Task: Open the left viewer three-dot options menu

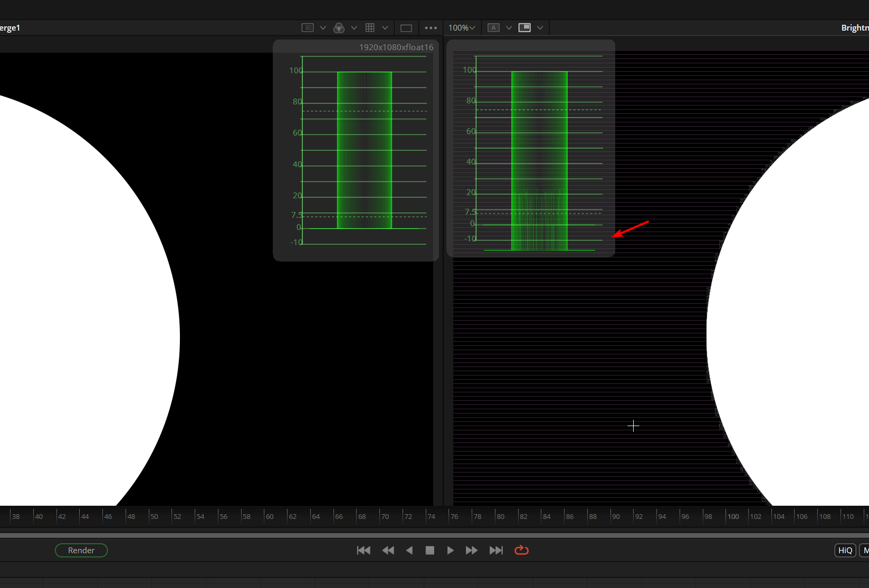Action: click(x=431, y=28)
